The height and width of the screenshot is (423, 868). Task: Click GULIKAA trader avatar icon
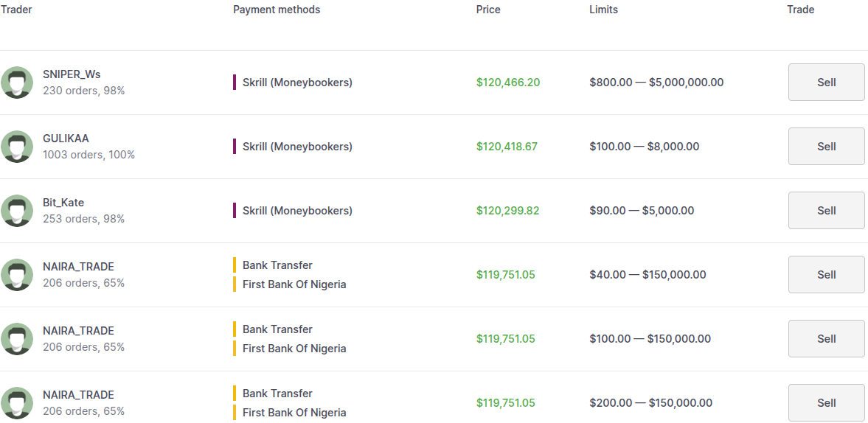click(x=17, y=147)
